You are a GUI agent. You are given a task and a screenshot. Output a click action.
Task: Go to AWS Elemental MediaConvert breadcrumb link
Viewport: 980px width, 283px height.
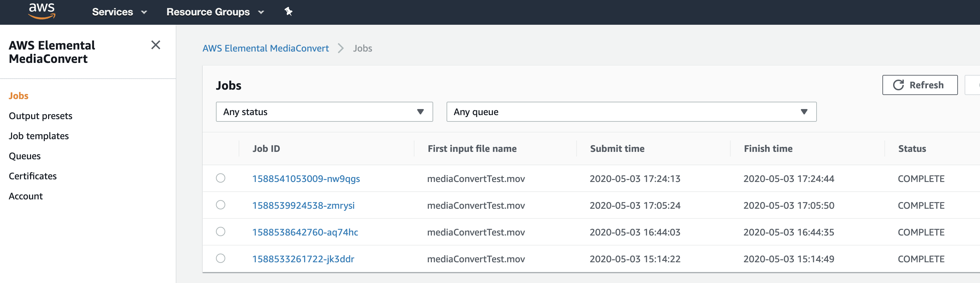(x=265, y=49)
